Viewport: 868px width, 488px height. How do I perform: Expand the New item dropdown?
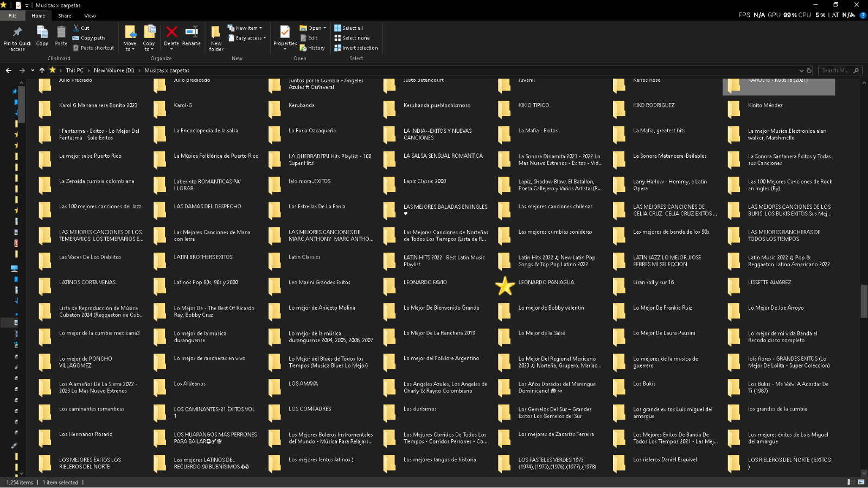coord(245,28)
